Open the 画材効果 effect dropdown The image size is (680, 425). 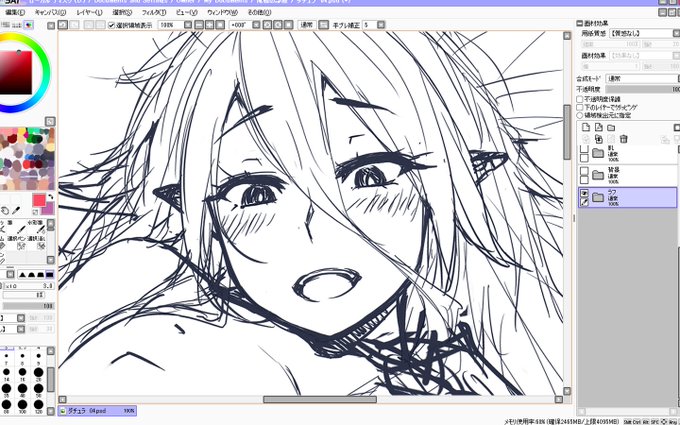(x=644, y=56)
